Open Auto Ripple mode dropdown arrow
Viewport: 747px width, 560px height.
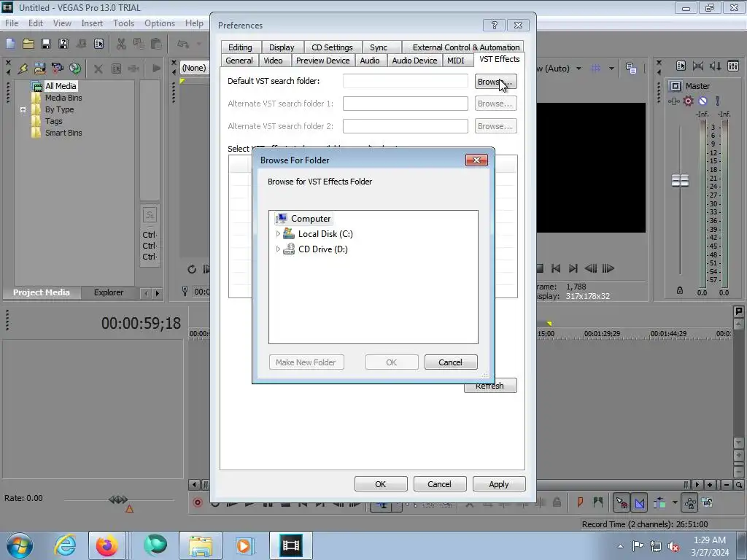(675, 502)
